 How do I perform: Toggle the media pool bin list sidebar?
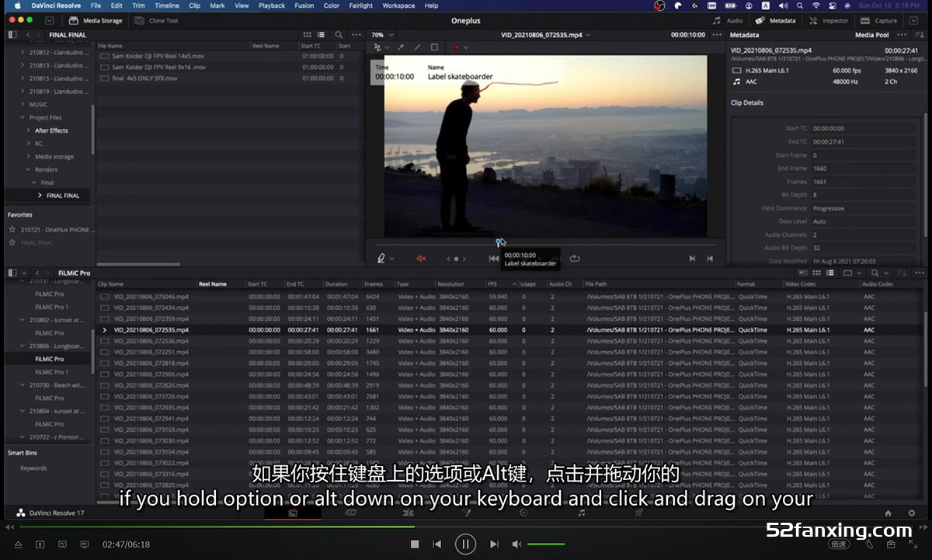click(x=12, y=273)
